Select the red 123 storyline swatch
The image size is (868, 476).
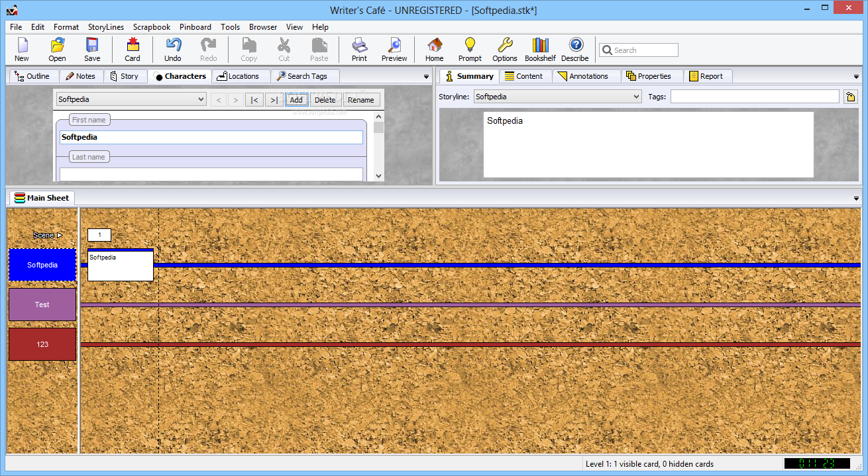42,344
